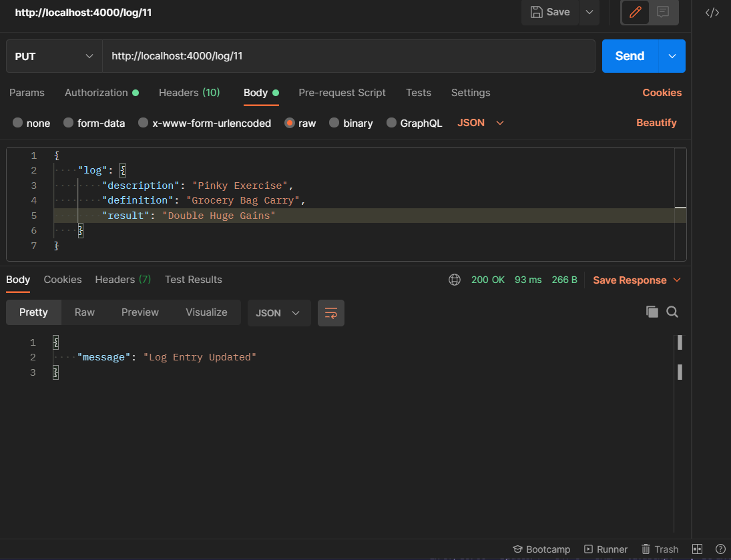Viewport: 731px width, 560px height.
Task: Copy the response body
Action: click(652, 312)
